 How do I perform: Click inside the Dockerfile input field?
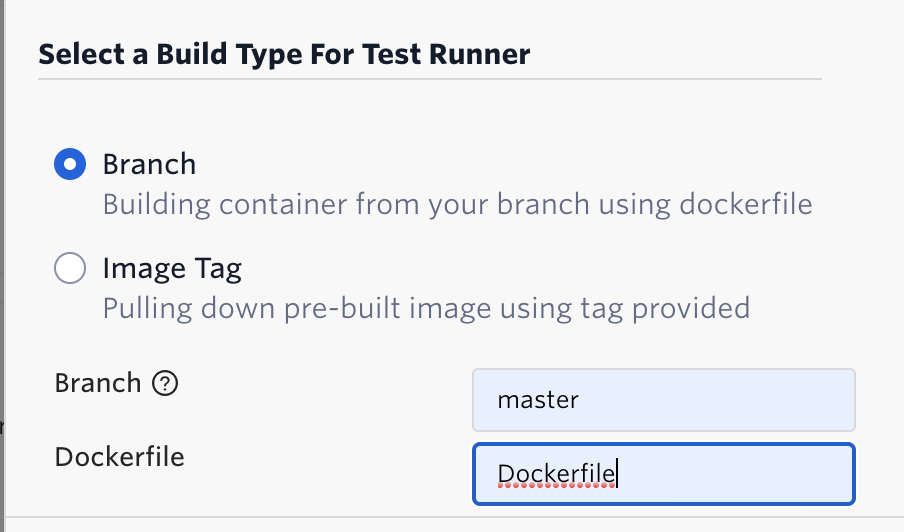[664, 474]
